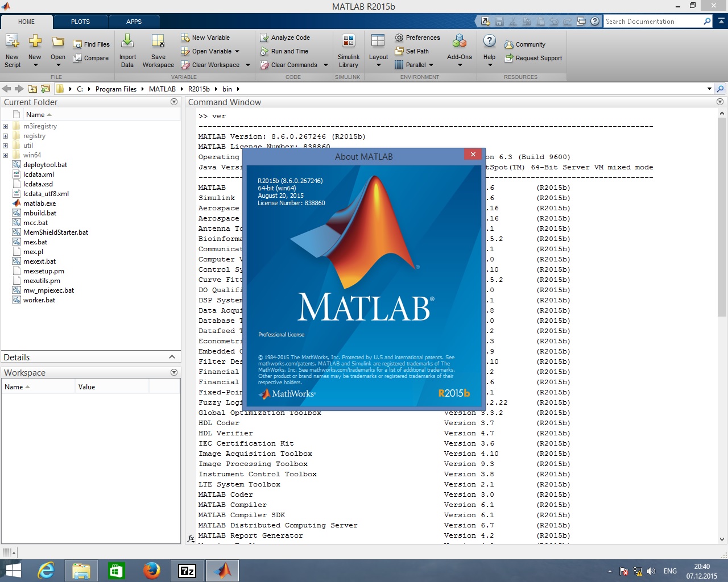Select mexsetup.pm file
Image resolution: width=728 pixels, height=582 pixels.
(x=43, y=271)
